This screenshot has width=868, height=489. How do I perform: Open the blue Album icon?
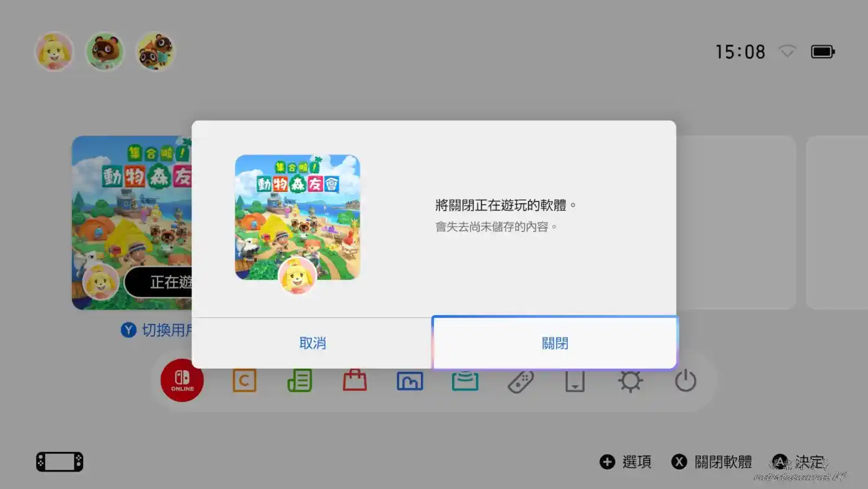(x=410, y=380)
